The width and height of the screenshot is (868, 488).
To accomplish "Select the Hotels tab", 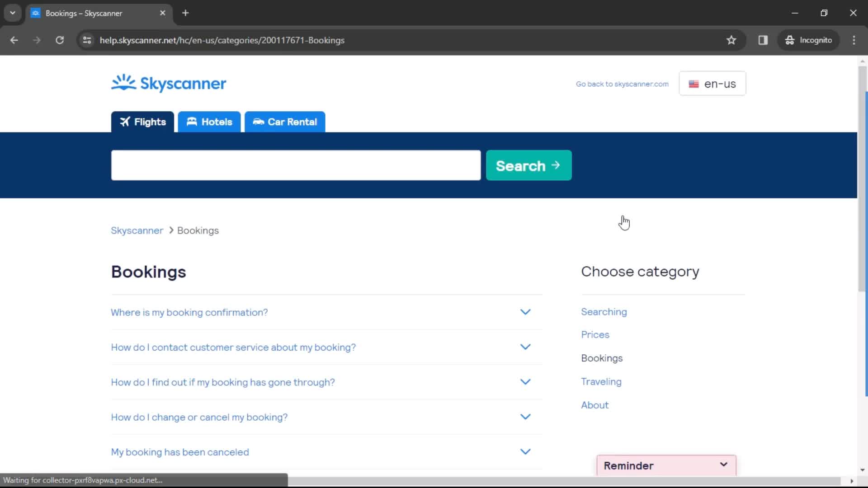I will 209,122.
